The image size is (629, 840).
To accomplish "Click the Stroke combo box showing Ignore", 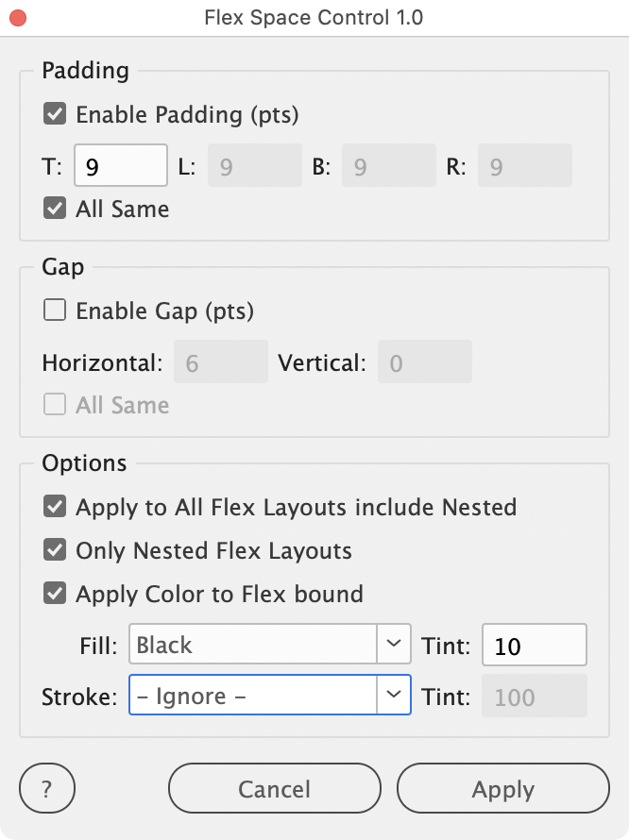I will click(x=253, y=697).
